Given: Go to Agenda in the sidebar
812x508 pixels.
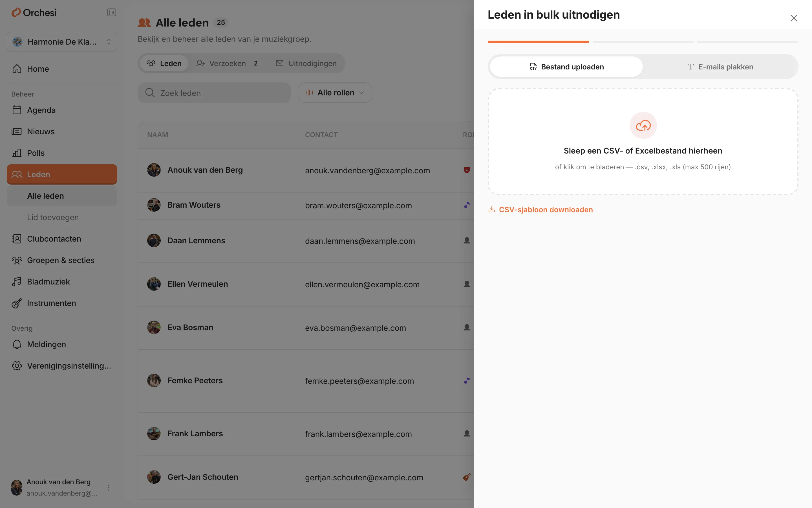Looking at the screenshot, I should pyautogui.click(x=62, y=110).
